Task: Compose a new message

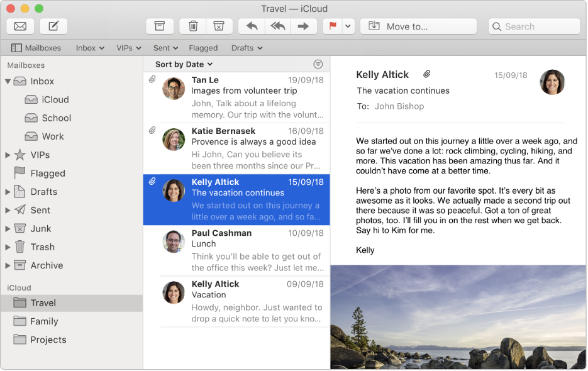Action: tap(53, 26)
